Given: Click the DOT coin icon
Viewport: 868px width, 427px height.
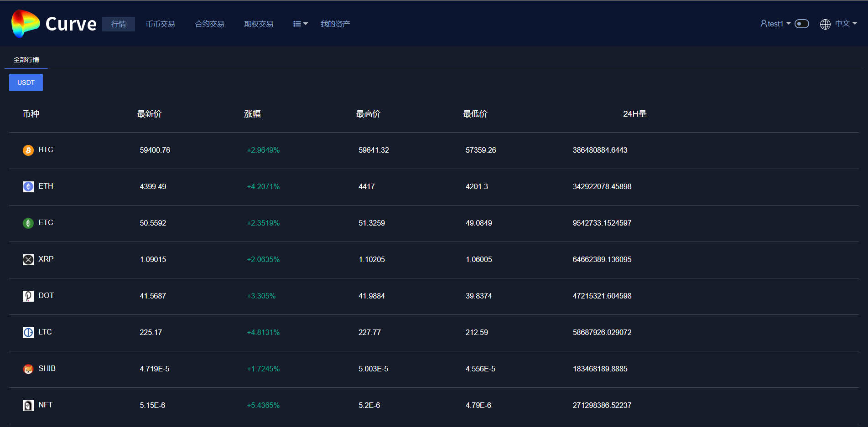Looking at the screenshot, I should (28, 296).
